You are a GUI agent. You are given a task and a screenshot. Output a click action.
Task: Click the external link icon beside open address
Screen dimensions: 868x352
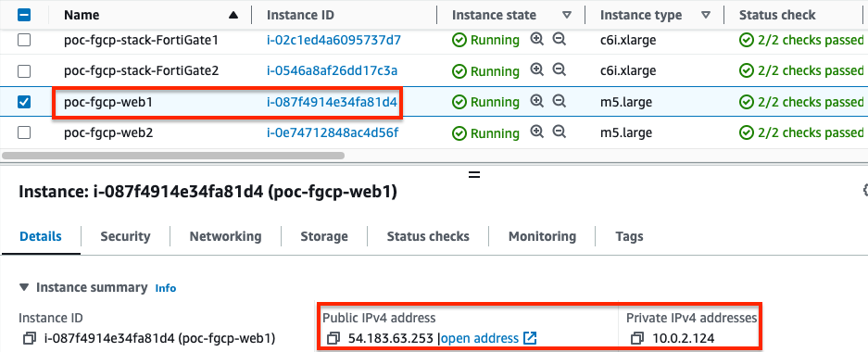pos(530,337)
